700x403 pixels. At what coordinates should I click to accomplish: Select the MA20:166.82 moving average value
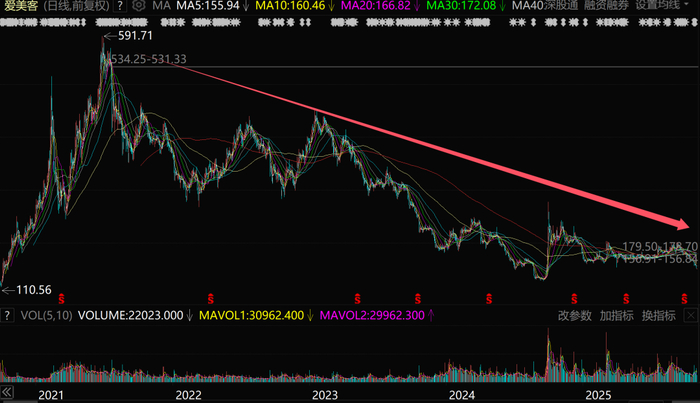[x=376, y=5]
